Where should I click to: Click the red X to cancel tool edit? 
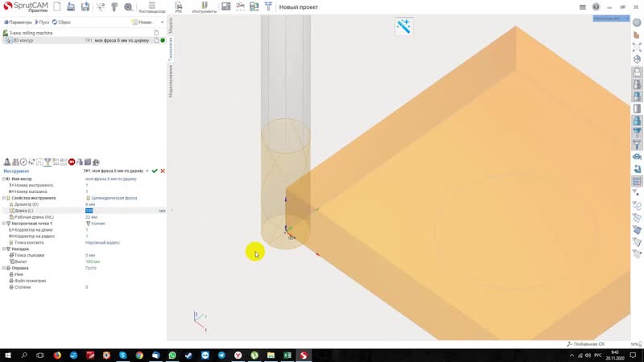(x=163, y=171)
